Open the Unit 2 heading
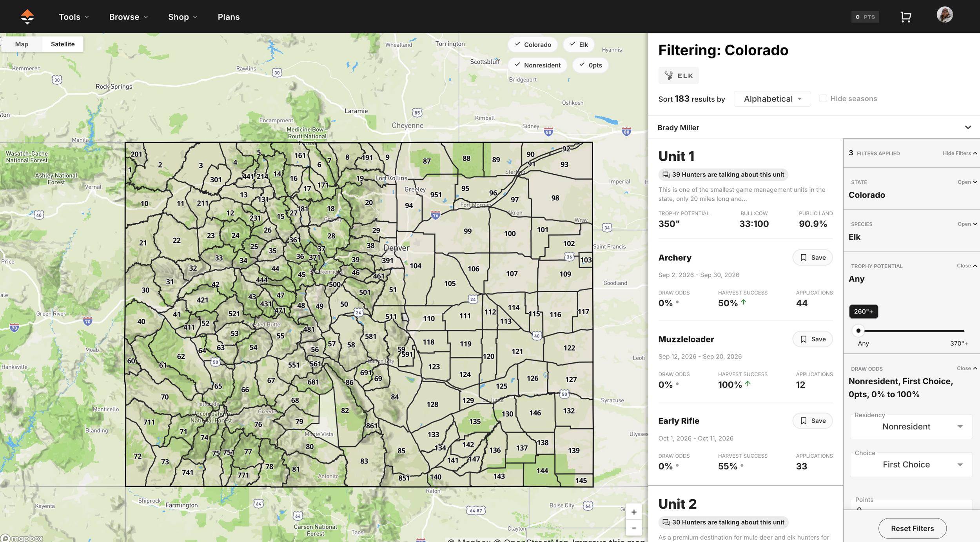 click(677, 504)
